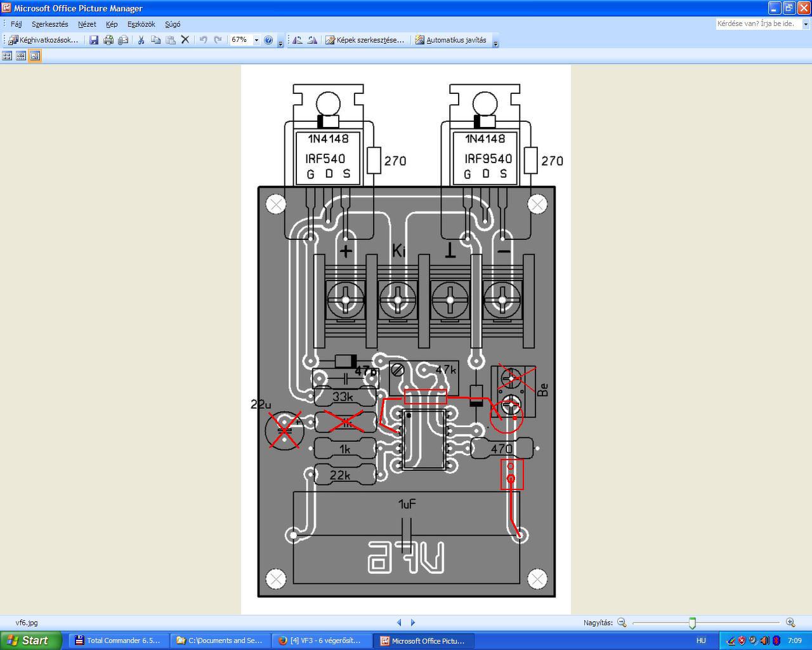Click the Undo arrow icon

[203, 40]
